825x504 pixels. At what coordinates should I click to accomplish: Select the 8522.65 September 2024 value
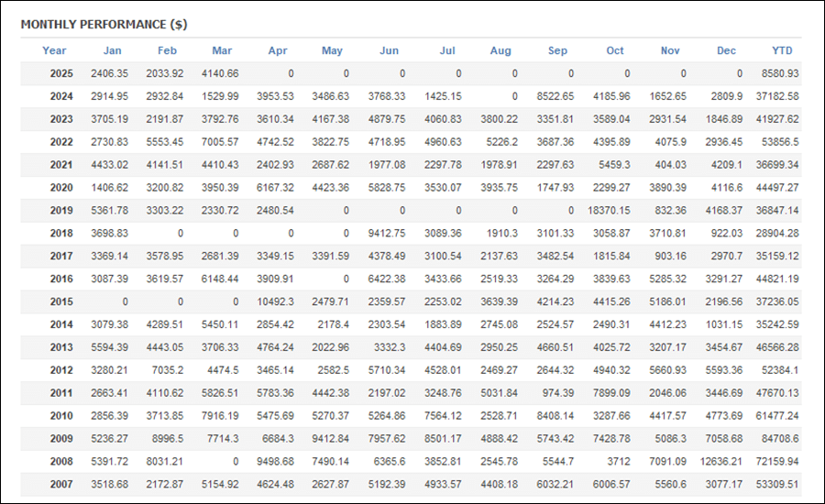pyautogui.click(x=555, y=96)
